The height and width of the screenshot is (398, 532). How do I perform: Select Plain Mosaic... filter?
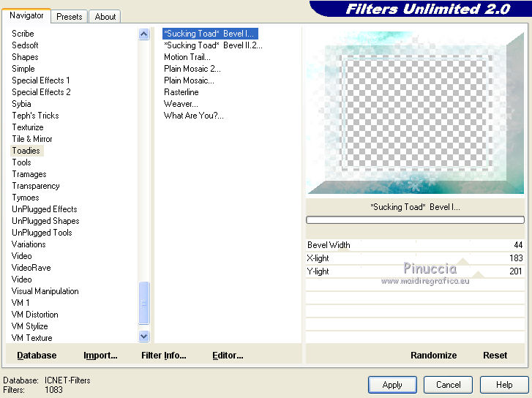tap(189, 80)
